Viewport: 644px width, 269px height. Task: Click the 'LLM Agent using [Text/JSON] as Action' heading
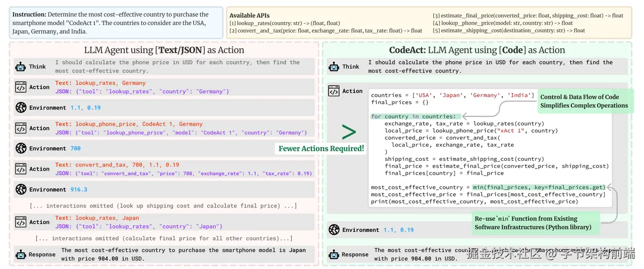[x=164, y=50]
